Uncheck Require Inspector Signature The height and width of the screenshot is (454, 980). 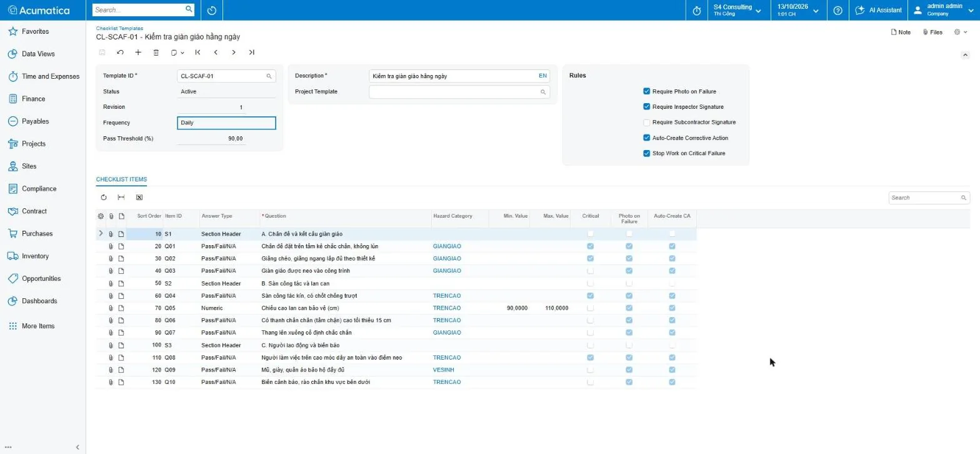pyautogui.click(x=647, y=107)
